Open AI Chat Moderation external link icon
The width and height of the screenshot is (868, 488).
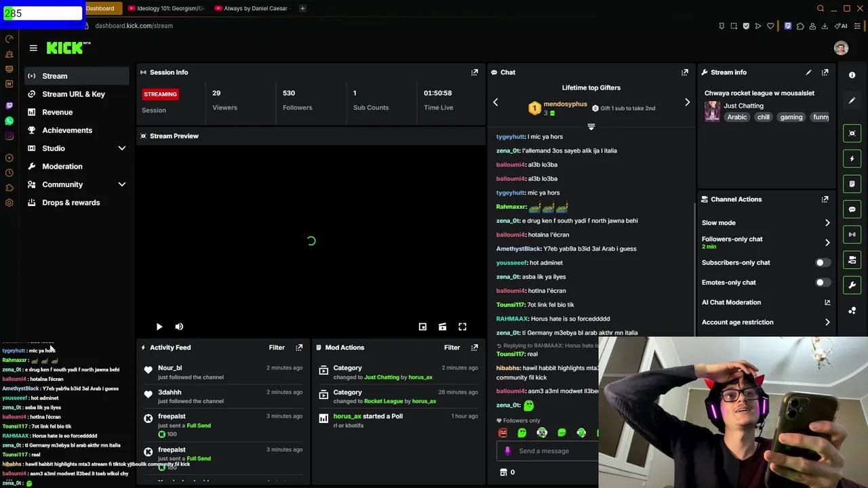(827, 302)
